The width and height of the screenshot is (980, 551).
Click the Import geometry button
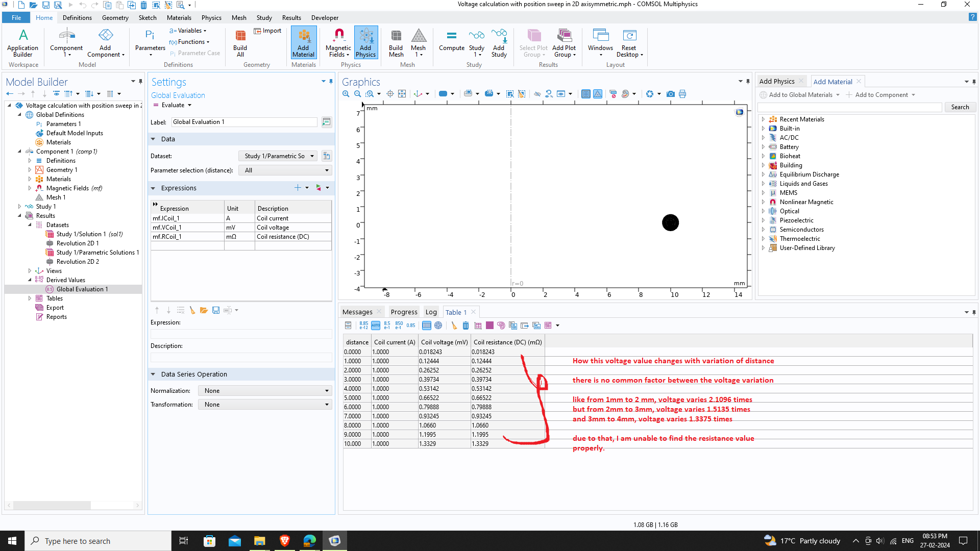[268, 31]
